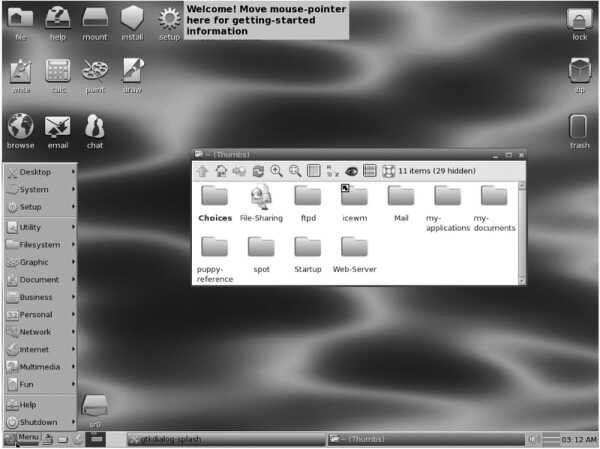This screenshot has height=449, width=600.
Task: Open the File-Sharing folder thumbnail
Action: pyautogui.click(x=261, y=203)
